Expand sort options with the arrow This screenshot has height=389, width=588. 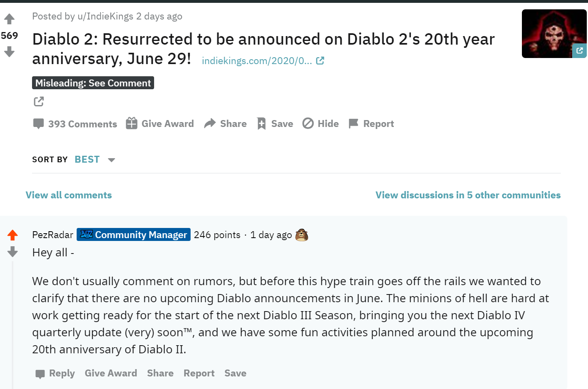point(112,160)
